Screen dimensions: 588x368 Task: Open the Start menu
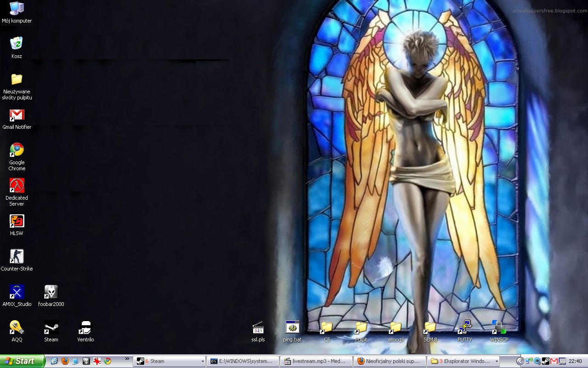pos(23,361)
